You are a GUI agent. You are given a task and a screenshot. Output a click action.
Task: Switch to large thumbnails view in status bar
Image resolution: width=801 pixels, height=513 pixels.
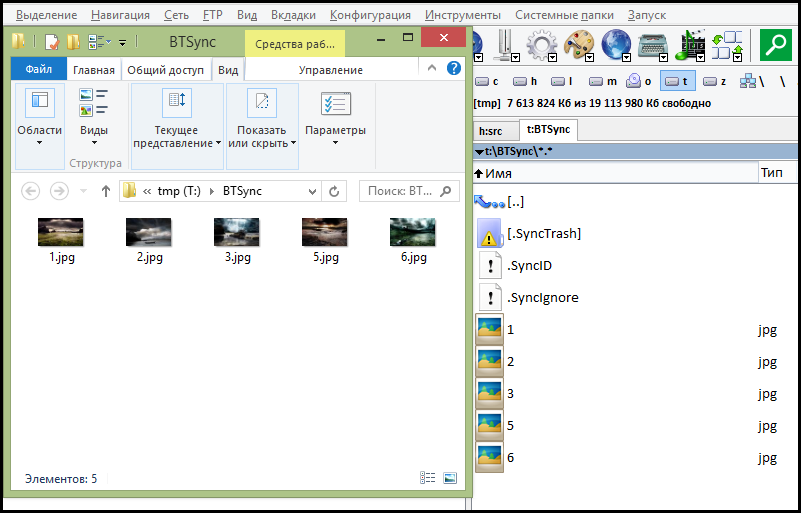click(x=449, y=479)
